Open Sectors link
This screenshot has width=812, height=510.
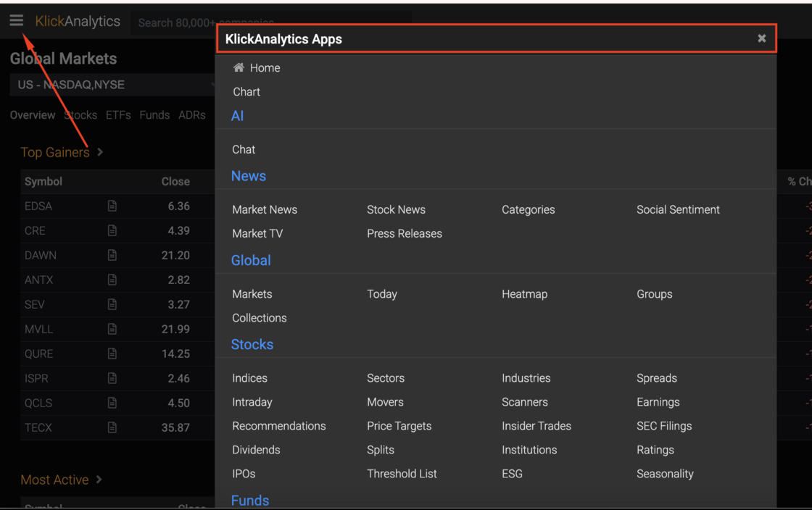click(386, 378)
